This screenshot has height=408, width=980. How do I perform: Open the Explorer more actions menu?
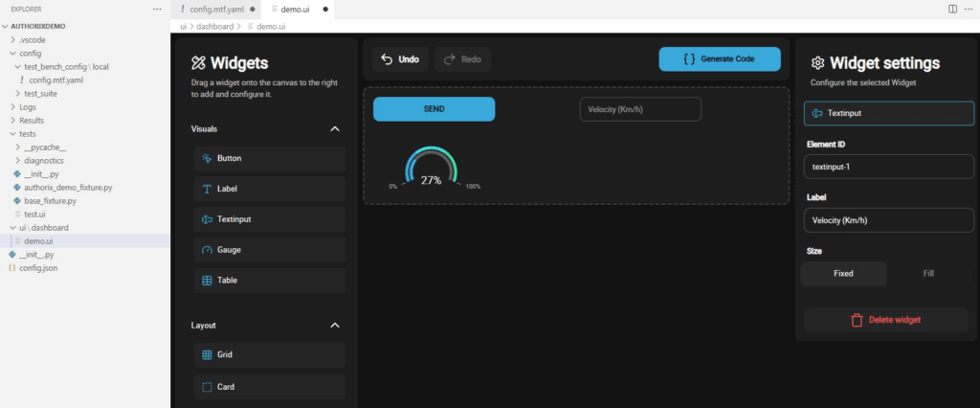157,9
